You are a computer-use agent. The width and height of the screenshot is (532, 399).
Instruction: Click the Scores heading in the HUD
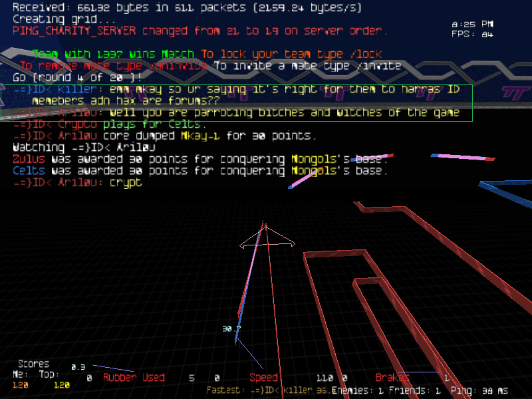click(x=33, y=364)
